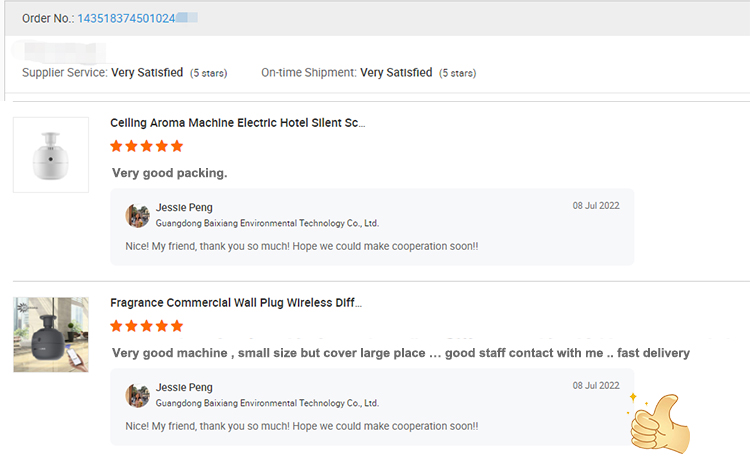Open Guangdong Baixiang company name in second reply
The width and height of the screenshot is (750, 474).
click(267, 403)
